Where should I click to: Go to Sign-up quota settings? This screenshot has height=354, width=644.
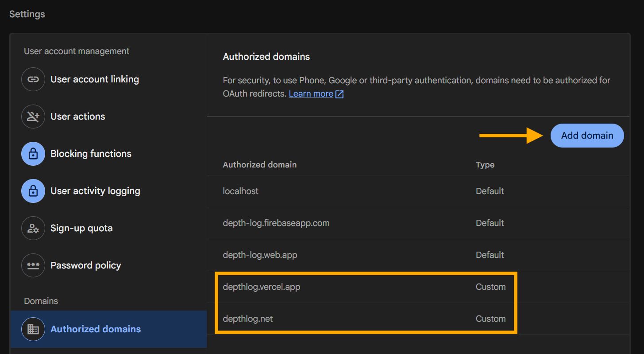pyautogui.click(x=82, y=228)
